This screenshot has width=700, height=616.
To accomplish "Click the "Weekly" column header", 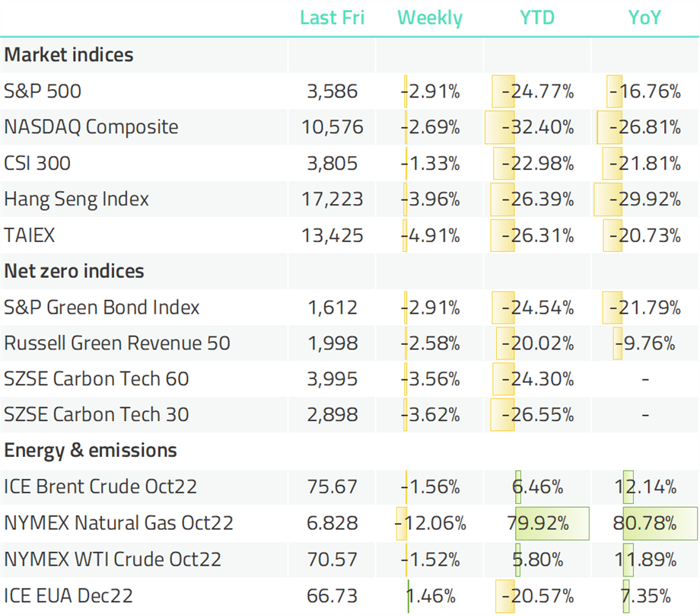I will 430,19.
